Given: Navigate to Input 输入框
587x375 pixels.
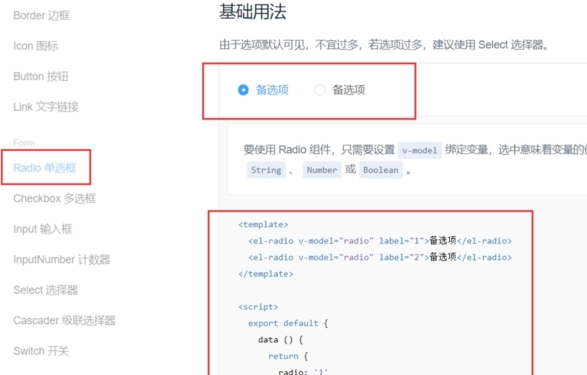Looking at the screenshot, I should (43, 229).
